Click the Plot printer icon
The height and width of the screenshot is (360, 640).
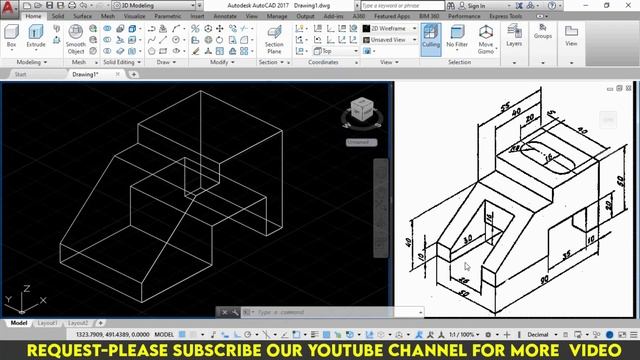click(x=72, y=5)
